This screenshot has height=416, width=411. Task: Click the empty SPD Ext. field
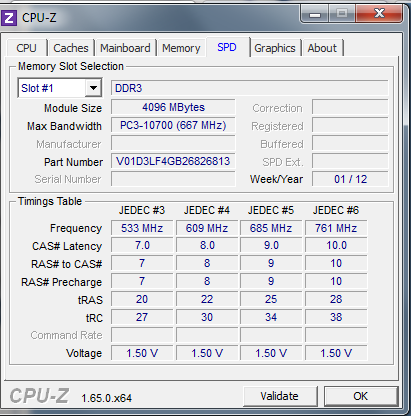click(350, 161)
